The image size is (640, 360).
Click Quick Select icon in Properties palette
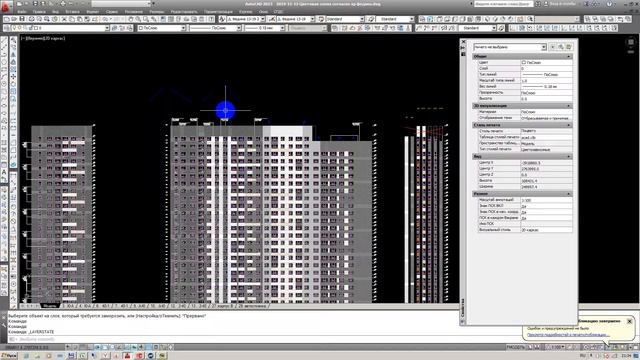click(569, 47)
